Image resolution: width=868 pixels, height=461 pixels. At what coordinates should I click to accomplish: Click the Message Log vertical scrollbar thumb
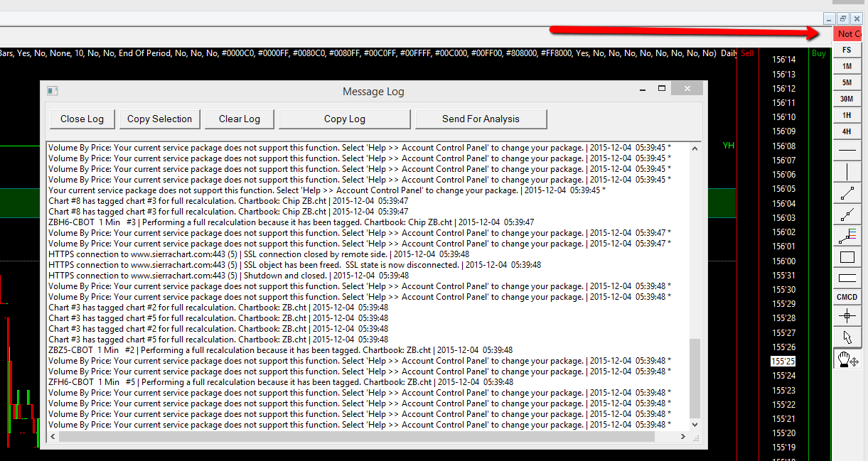tap(695, 378)
